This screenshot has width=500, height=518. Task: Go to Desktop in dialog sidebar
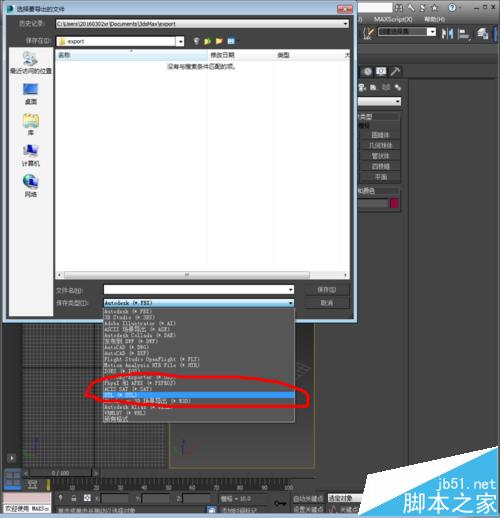(x=31, y=94)
